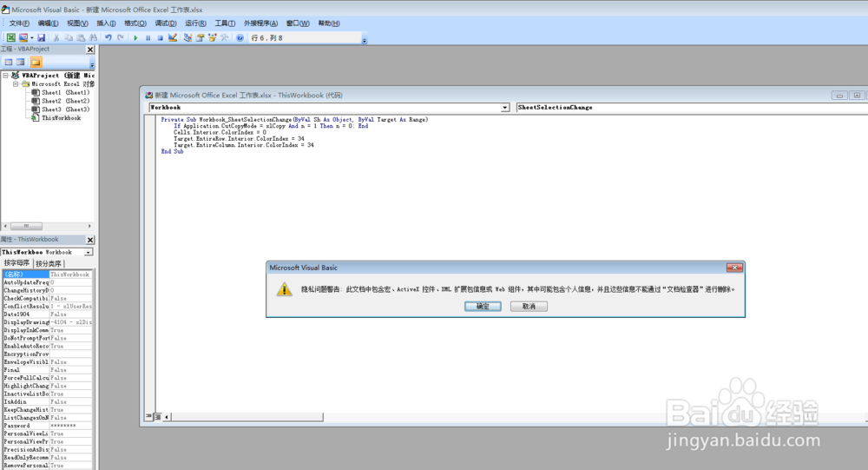This screenshot has width=868, height=470.
Task: Click the Save toolbar icon
Action: point(41,37)
